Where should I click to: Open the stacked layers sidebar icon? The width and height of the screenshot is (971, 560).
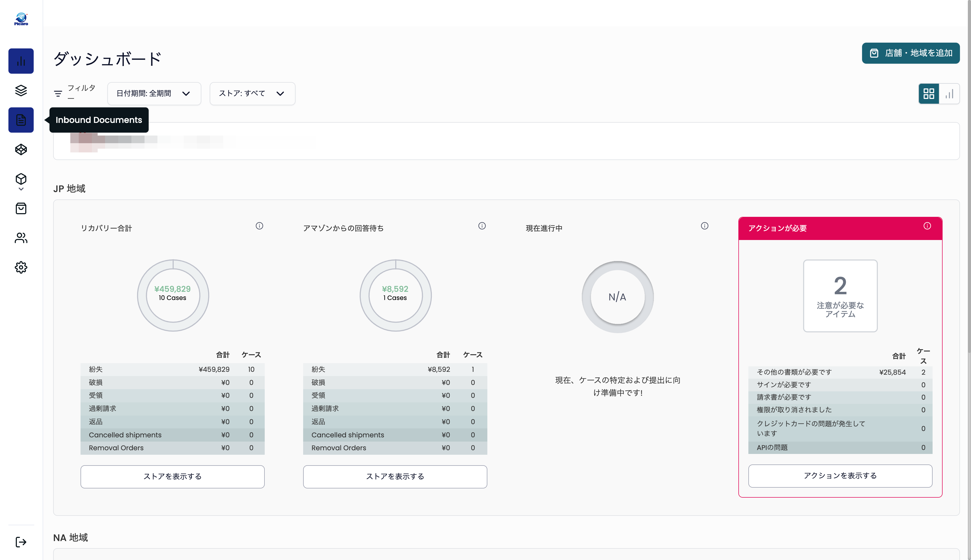click(x=21, y=90)
